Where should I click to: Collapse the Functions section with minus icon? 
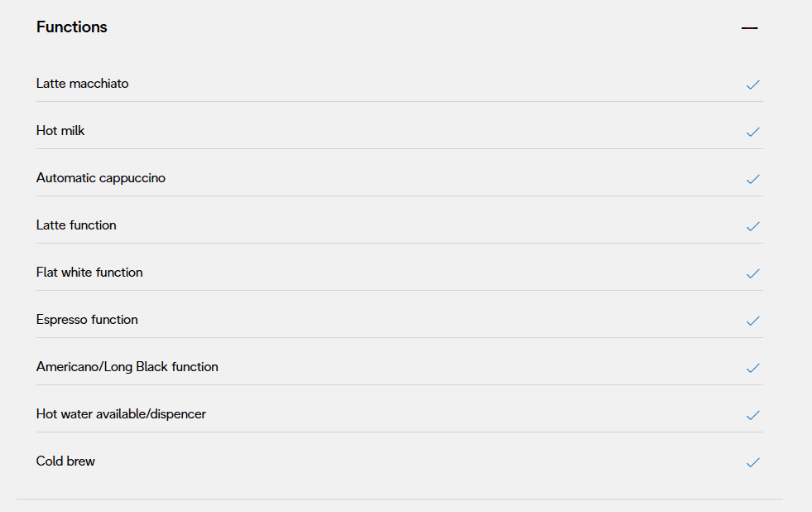[x=749, y=28]
